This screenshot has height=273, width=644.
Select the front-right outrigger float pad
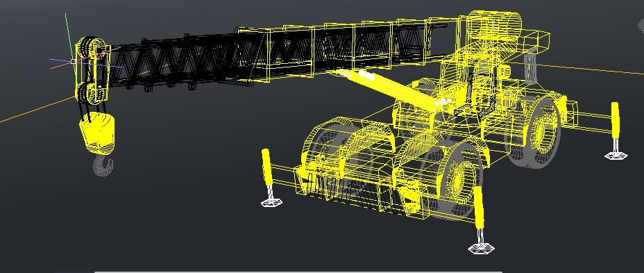click(481, 248)
